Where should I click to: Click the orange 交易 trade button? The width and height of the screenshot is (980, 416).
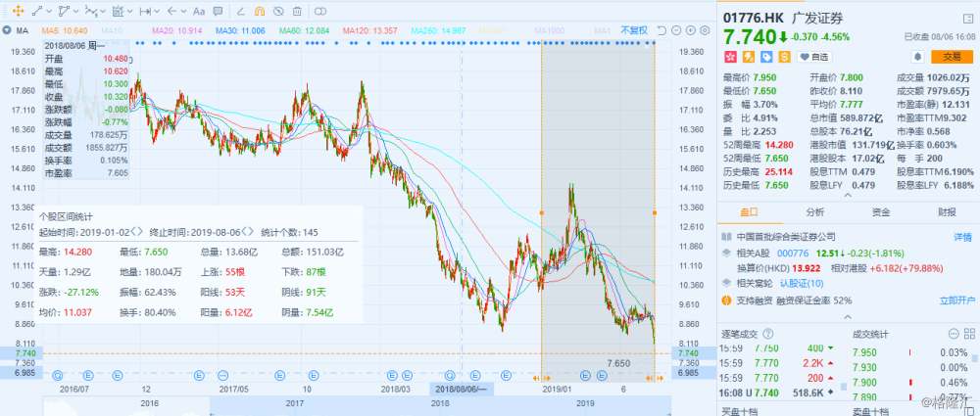point(952,57)
